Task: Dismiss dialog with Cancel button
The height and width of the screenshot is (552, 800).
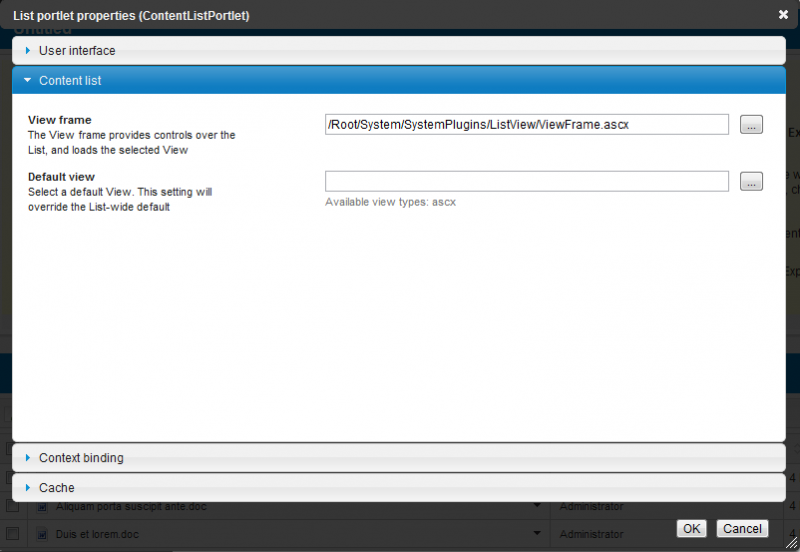Action: 742,529
